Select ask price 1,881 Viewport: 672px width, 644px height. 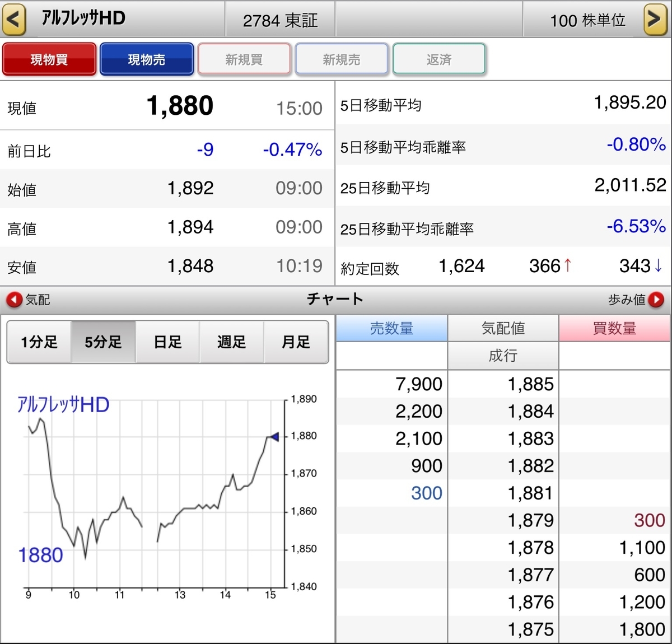(530, 493)
